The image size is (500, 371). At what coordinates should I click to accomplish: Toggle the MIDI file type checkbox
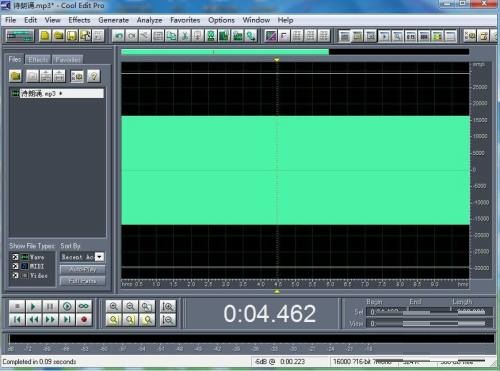(15, 266)
